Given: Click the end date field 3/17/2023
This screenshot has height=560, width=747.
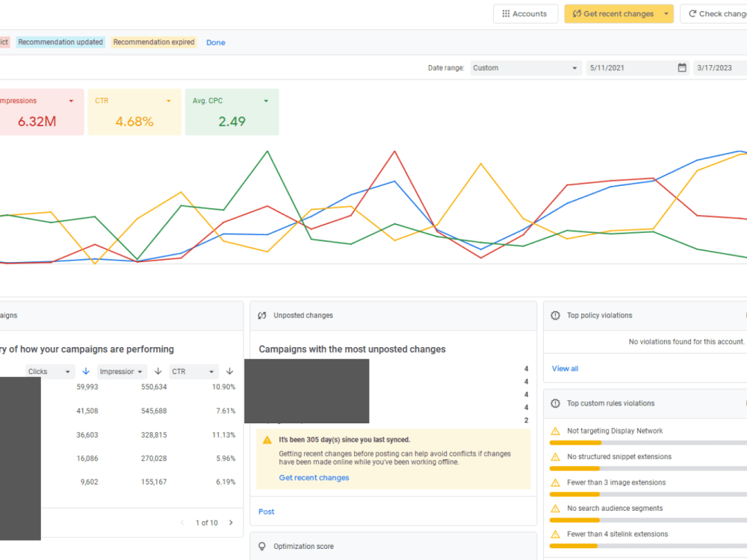Looking at the screenshot, I should tap(720, 68).
